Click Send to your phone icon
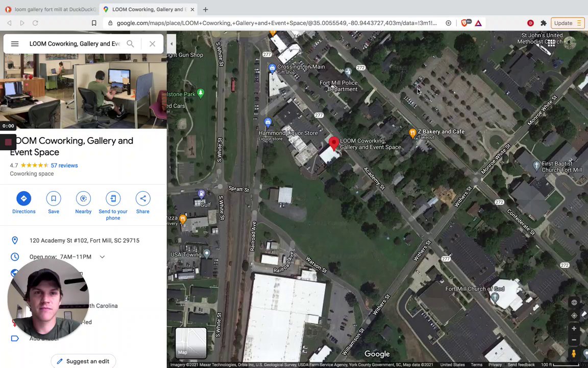 (113, 198)
